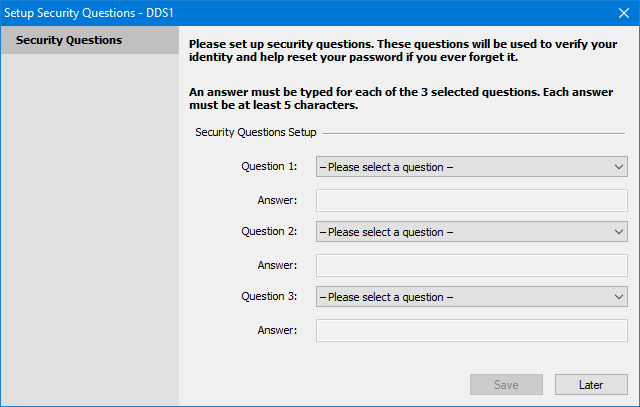Focus the Answer field below Question 1
This screenshot has height=407, width=640.
click(x=471, y=200)
